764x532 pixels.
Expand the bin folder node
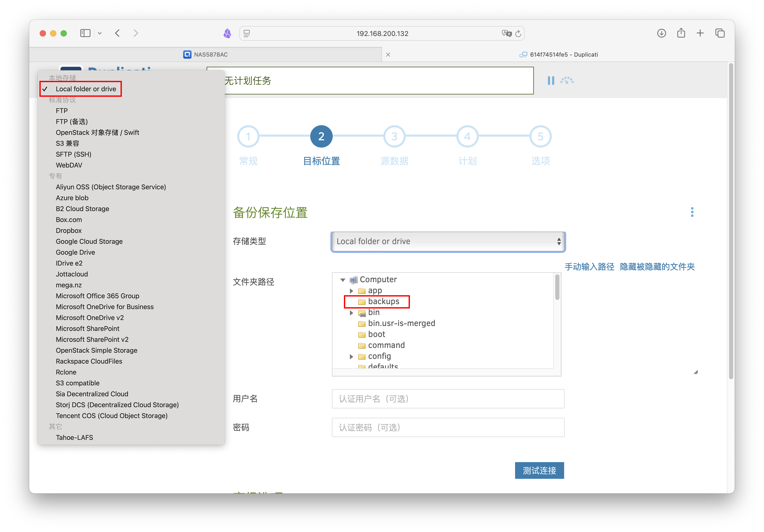tap(351, 313)
